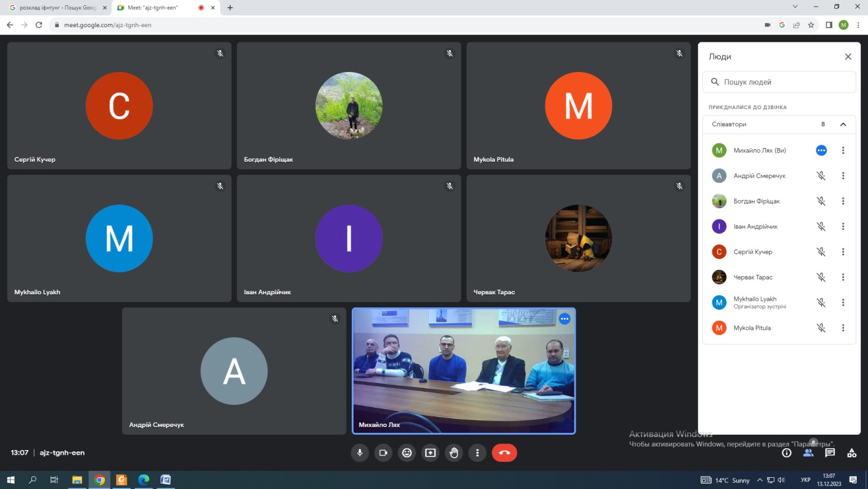Open the emoji reactions button
868x489 pixels.
[407, 453]
